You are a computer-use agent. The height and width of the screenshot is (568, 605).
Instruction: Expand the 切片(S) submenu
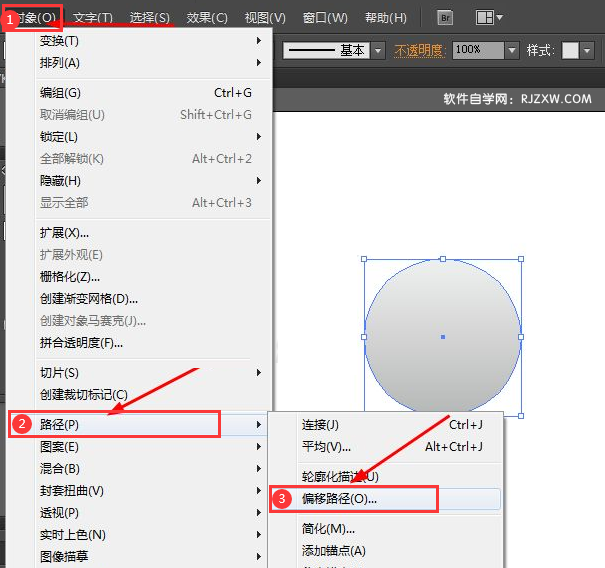coord(152,373)
